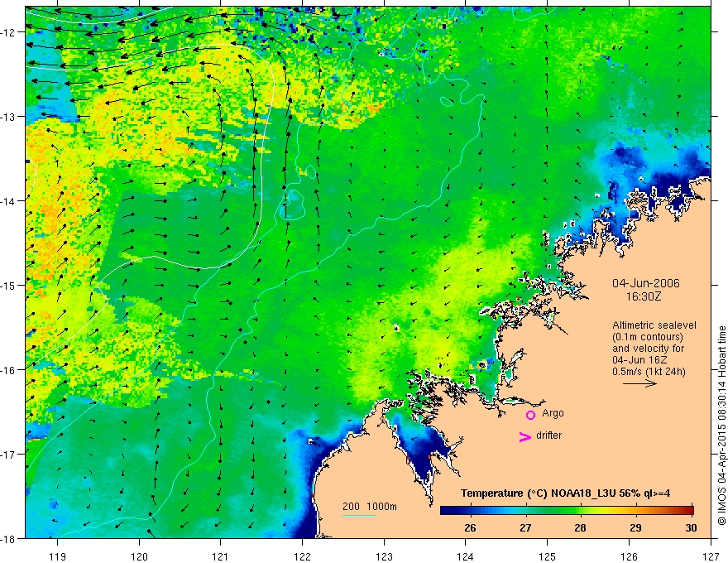Screen dimensions: 728x563
Task: Click the latitude axis label -17
Action: point(9,455)
